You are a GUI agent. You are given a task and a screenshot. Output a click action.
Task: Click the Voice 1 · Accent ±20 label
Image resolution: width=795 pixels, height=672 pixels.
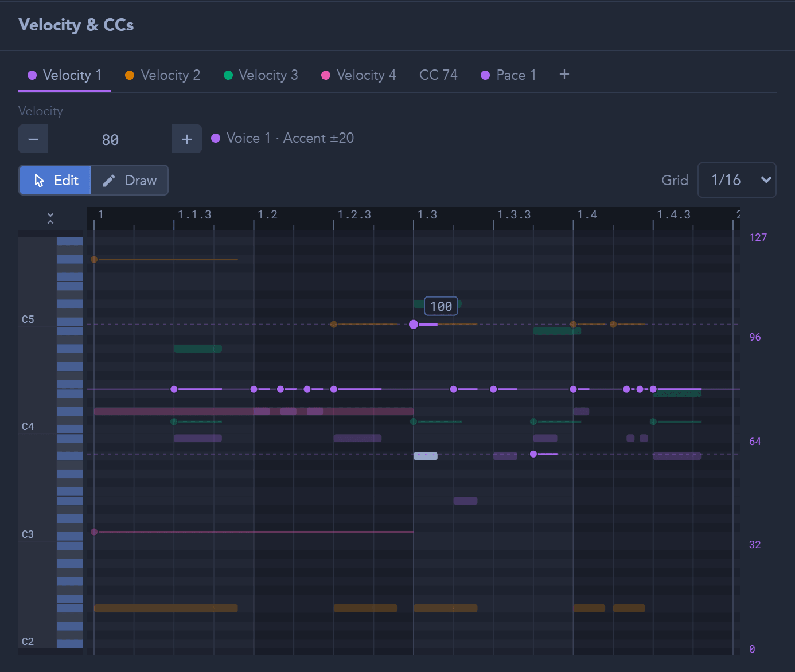[290, 138]
